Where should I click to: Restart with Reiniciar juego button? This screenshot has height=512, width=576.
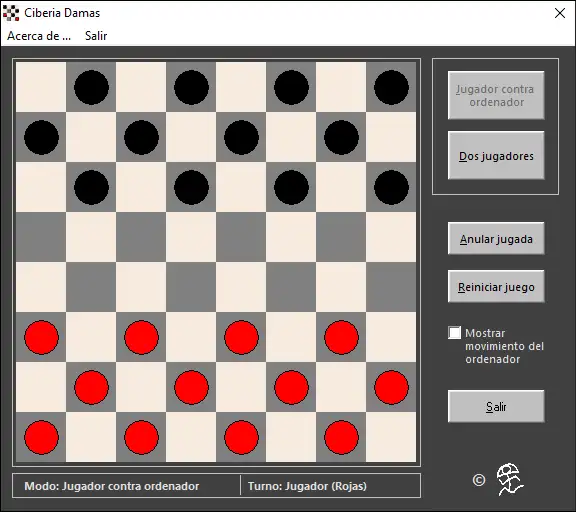pyautogui.click(x=496, y=286)
